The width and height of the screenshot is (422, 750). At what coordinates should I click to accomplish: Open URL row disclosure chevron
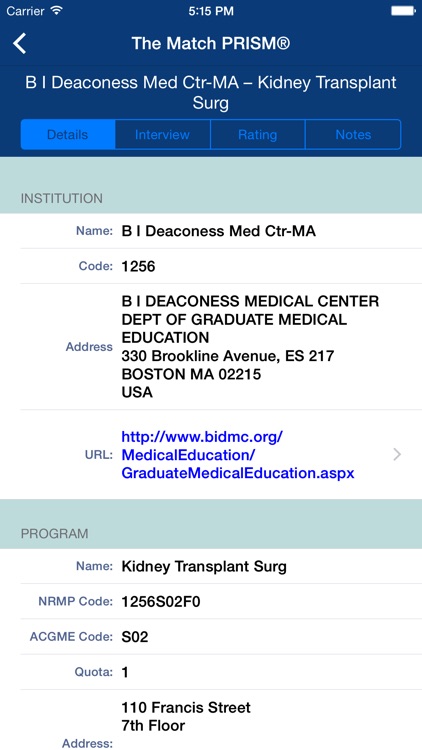click(x=397, y=454)
